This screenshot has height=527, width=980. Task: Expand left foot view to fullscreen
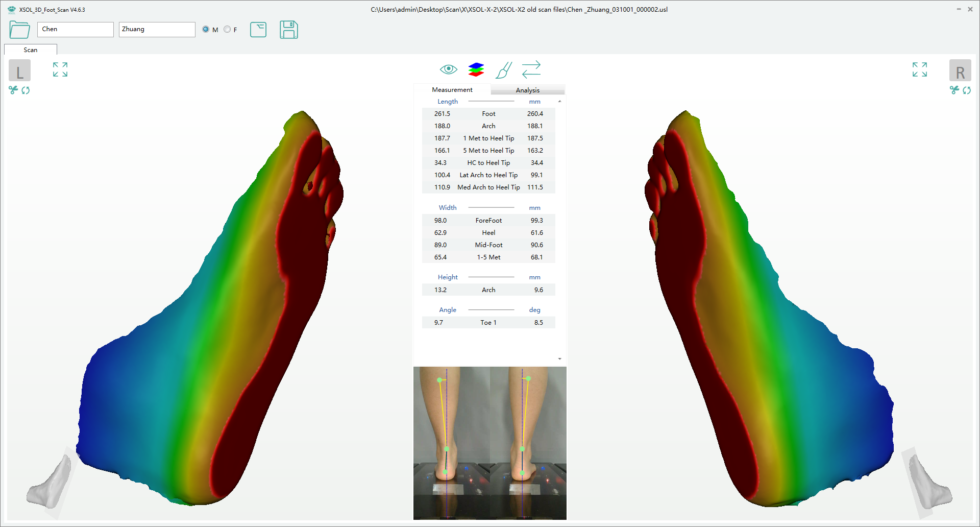tap(60, 69)
